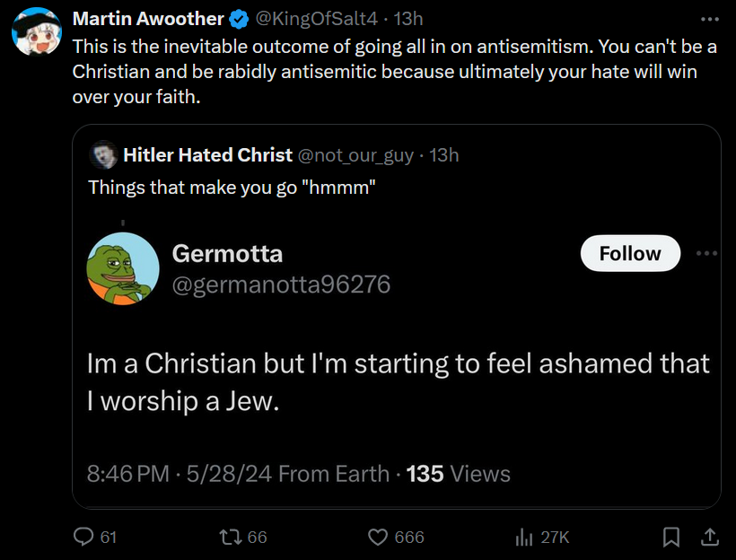Open the Martin Awoother display name
The image size is (736, 560).
click(150, 19)
